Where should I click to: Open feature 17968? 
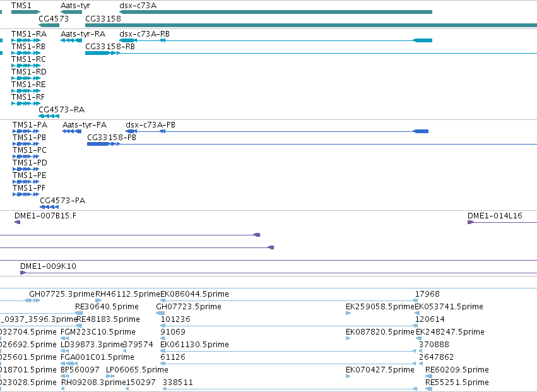(x=427, y=294)
